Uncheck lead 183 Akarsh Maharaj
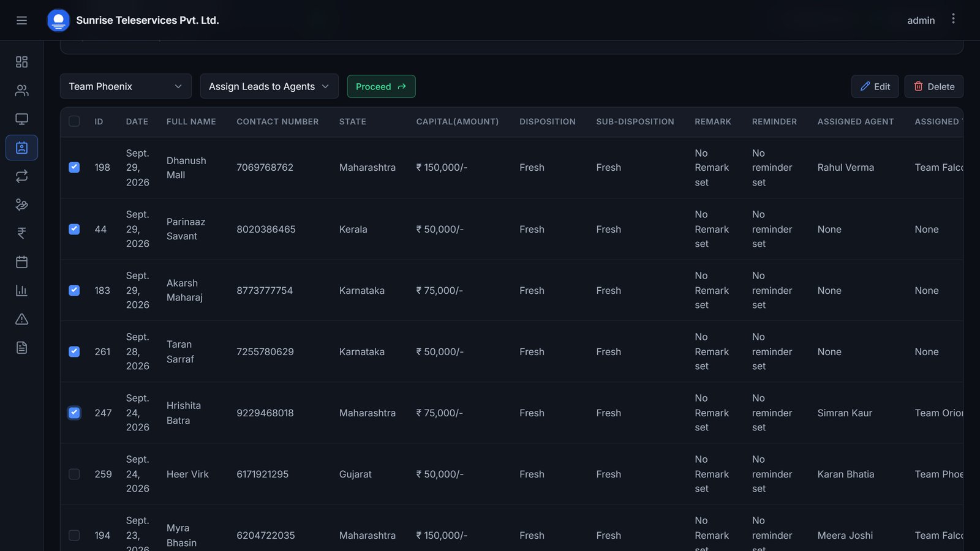Screen dimensions: 980x551 pos(74,290)
